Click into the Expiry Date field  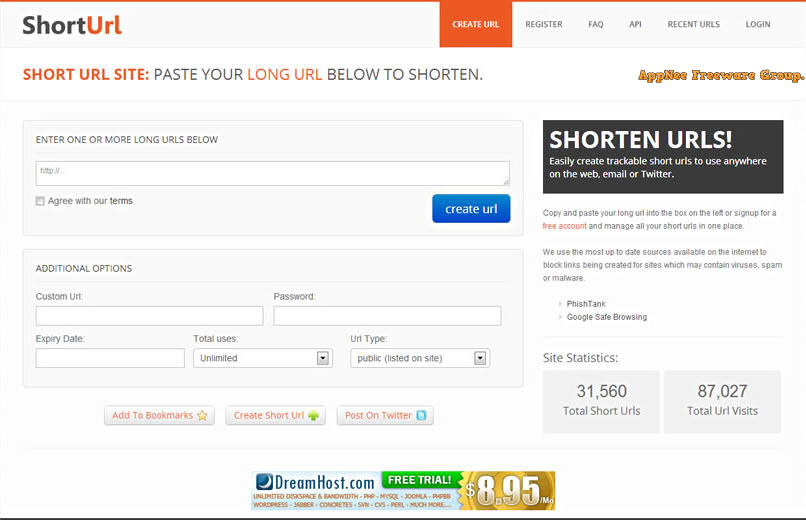110,358
